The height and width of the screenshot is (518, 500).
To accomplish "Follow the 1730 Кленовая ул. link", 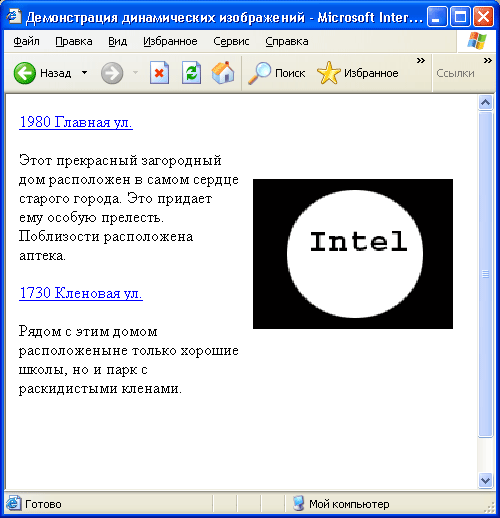I will click(x=81, y=293).
